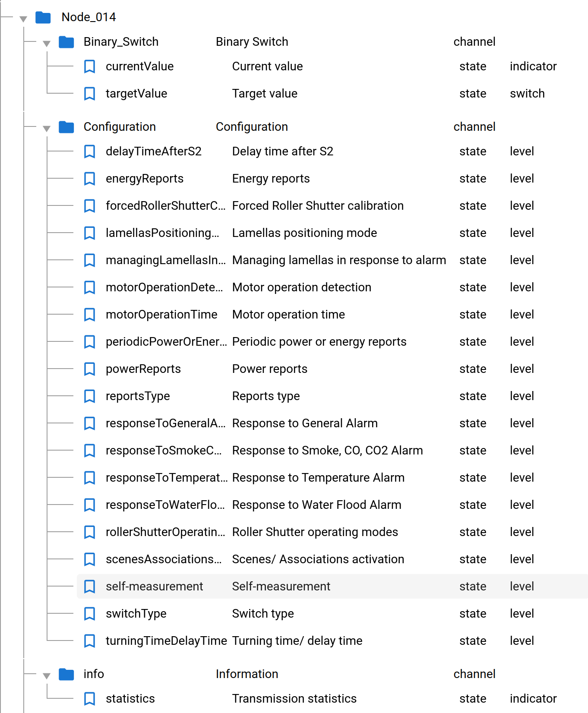Image resolution: width=588 pixels, height=713 pixels.
Task: Click scenesAssociations... bookmark icon
Action: (89, 559)
